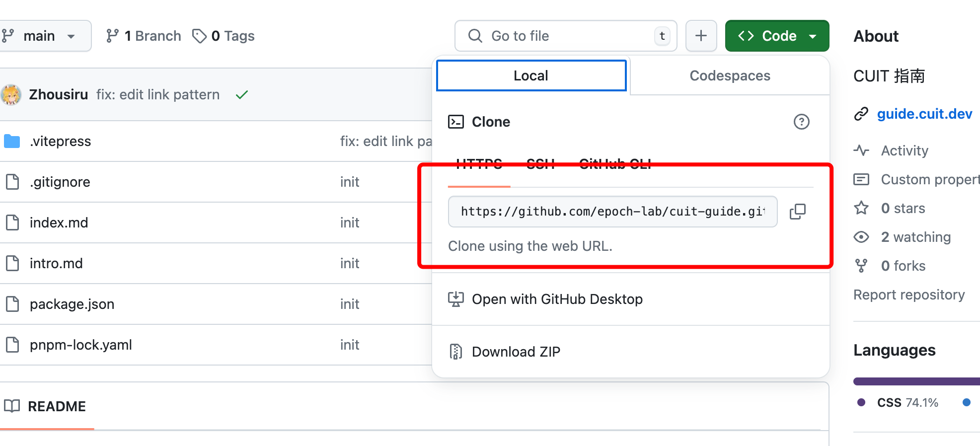Screen dimensions: 980x446
Task: Choose Open with GitHub Desktop
Action: pos(557,299)
